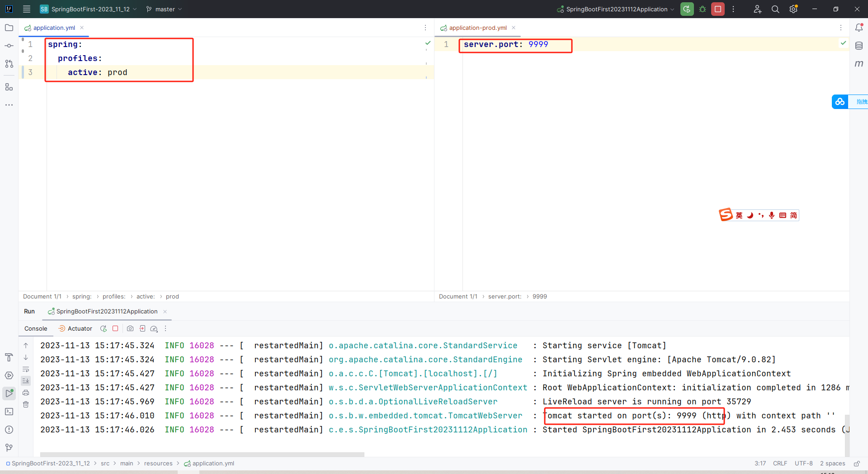Open right editor tab options menu

tap(841, 28)
